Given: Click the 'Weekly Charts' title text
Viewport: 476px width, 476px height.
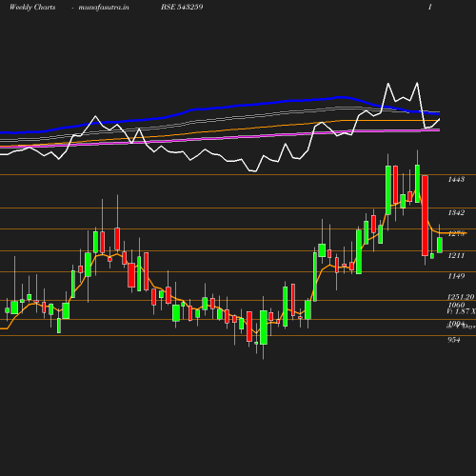Looking at the screenshot, I should coord(32,7).
